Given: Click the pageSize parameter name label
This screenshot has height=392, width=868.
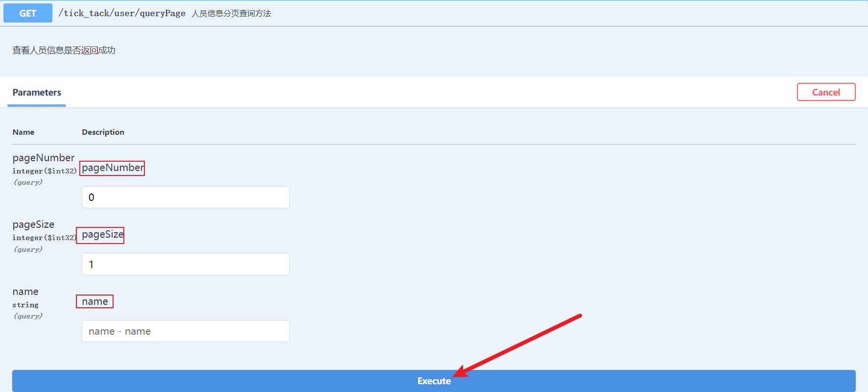Looking at the screenshot, I should [33, 224].
